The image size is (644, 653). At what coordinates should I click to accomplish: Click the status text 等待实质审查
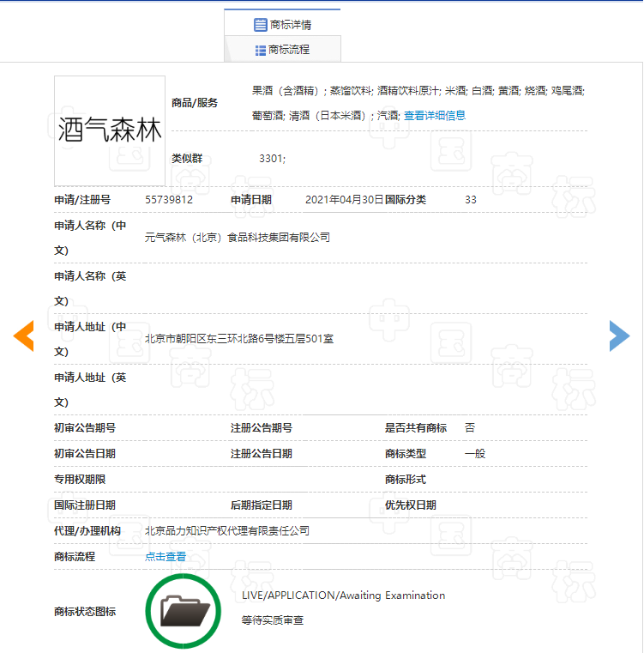[x=272, y=620]
